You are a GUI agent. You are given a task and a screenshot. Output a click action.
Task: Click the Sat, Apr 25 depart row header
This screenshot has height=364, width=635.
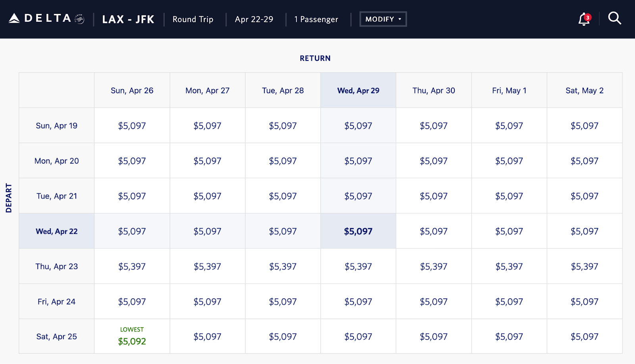[56, 337]
